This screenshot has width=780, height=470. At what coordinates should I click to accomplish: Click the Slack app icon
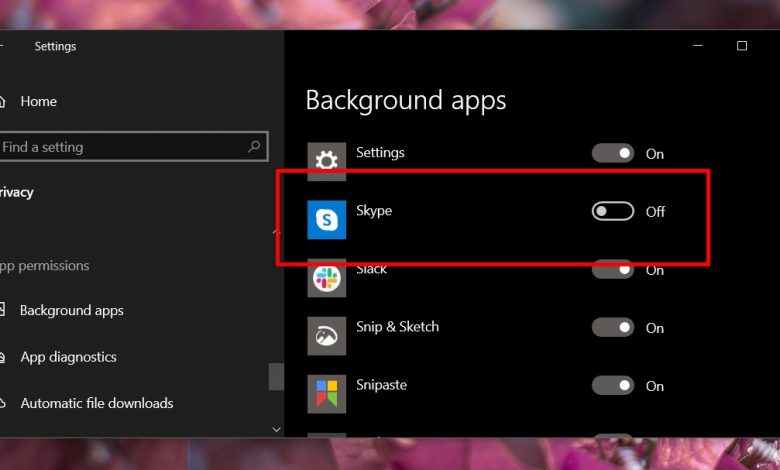[x=326, y=278]
